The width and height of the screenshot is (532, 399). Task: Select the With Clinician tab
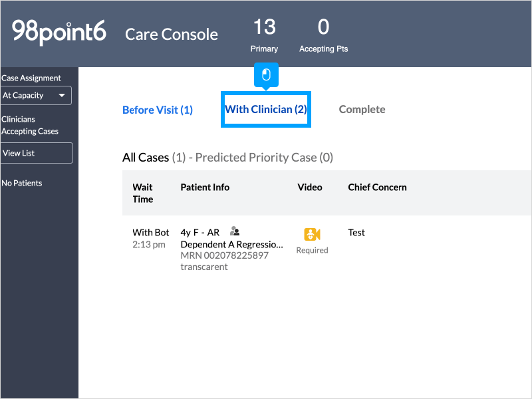click(266, 109)
